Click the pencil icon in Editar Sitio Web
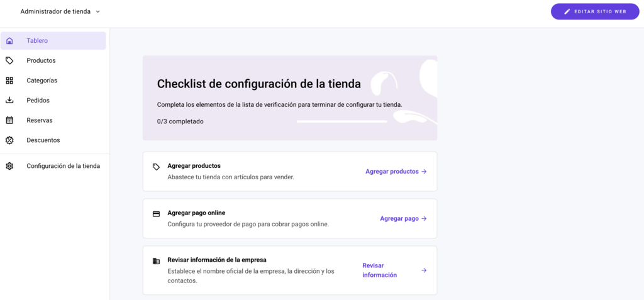 (567, 11)
